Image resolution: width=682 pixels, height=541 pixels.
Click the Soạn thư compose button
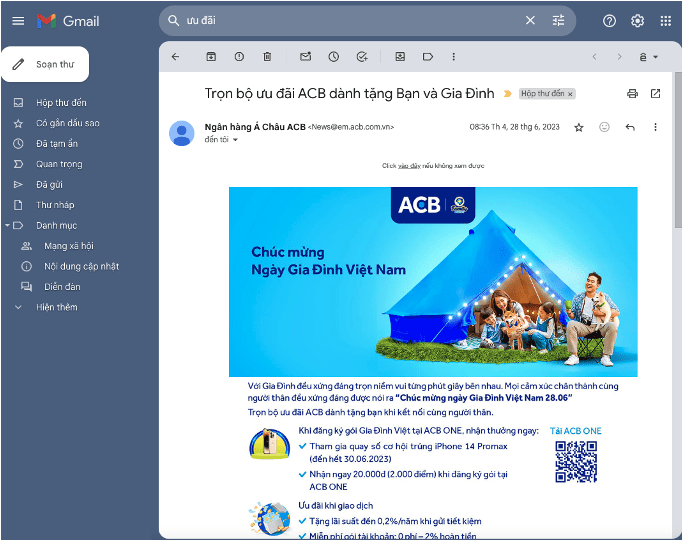(x=45, y=64)
